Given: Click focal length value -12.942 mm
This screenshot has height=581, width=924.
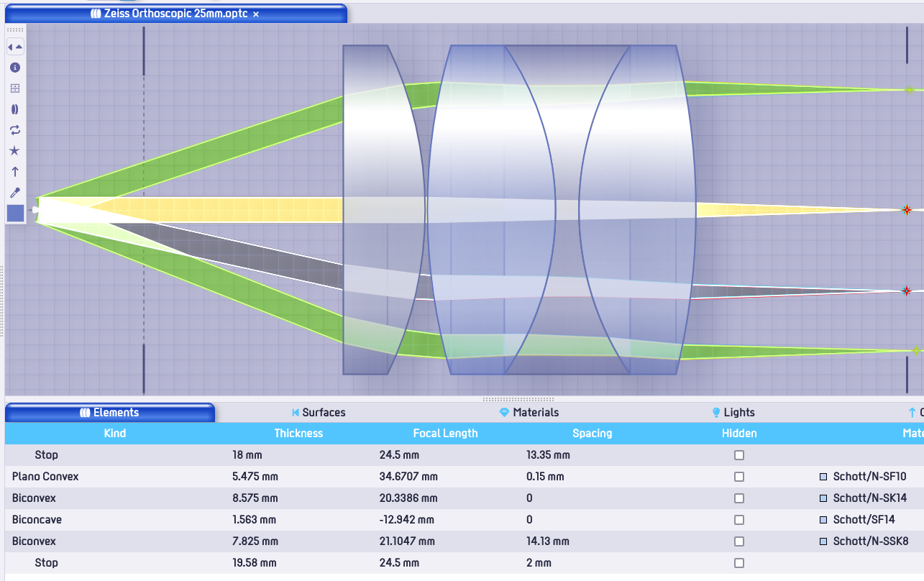Looking at the screenshot, I should 407,520.
